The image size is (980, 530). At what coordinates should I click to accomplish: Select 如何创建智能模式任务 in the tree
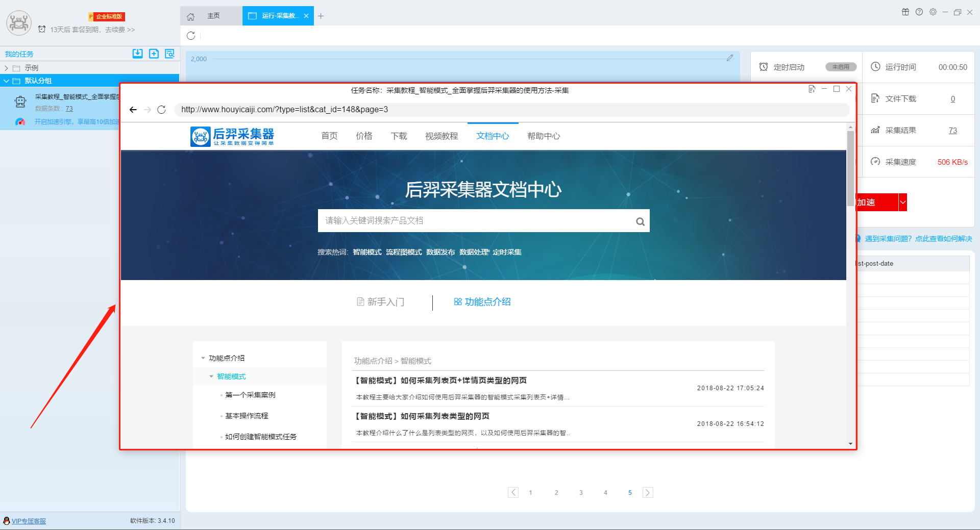tap(261, 437)
